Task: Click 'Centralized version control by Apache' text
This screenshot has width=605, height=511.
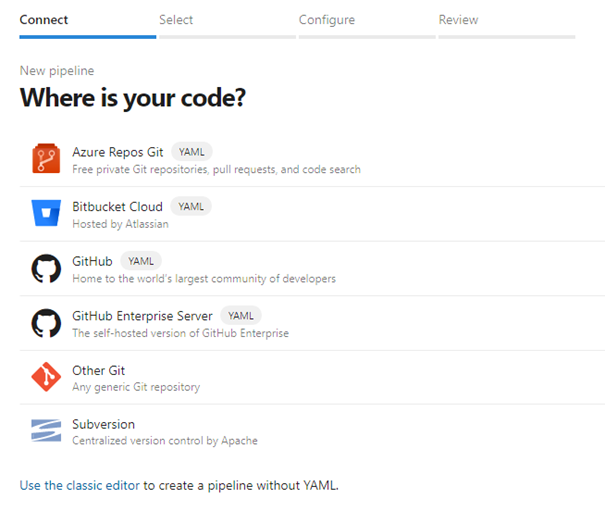Action: click(165, 440)
